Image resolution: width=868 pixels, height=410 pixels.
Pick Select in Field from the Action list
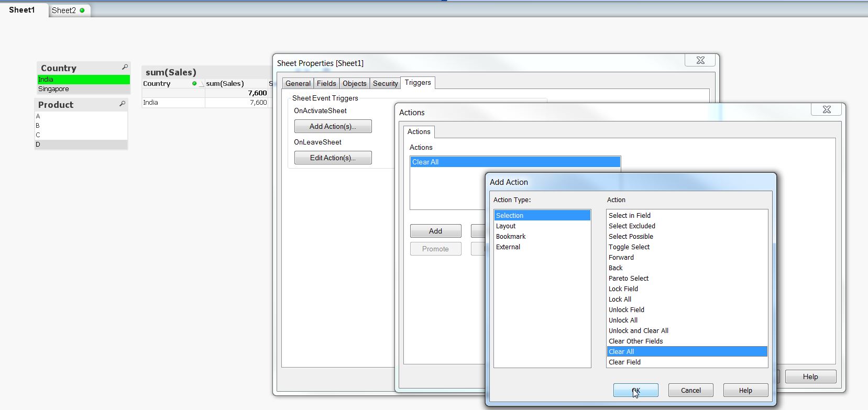(629, 216)
